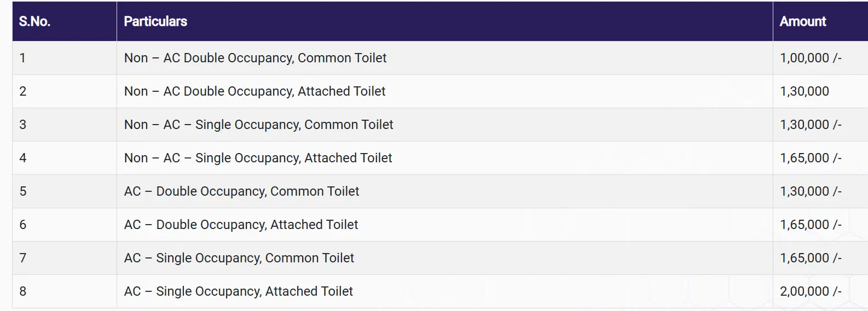This screenshot has width=868, height=311.
Task: Click the Particulars column header
Action: pos(155,21)
